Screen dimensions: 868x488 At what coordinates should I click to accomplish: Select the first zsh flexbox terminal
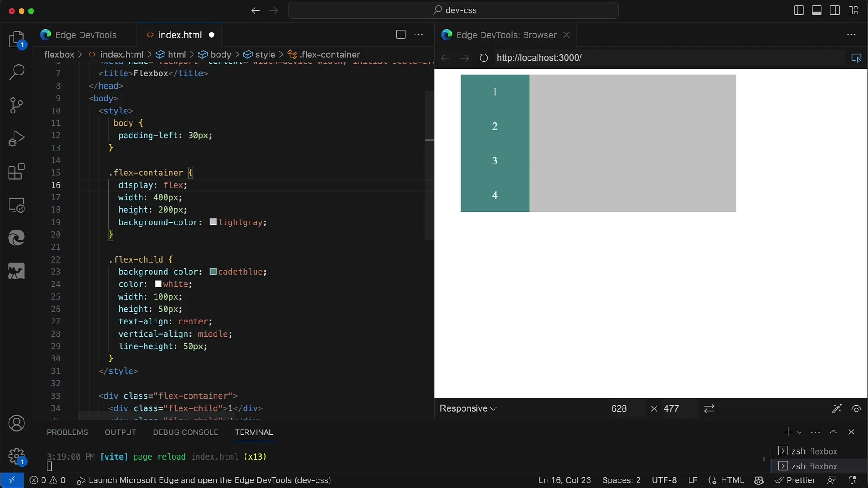click(x=814, y=451)
